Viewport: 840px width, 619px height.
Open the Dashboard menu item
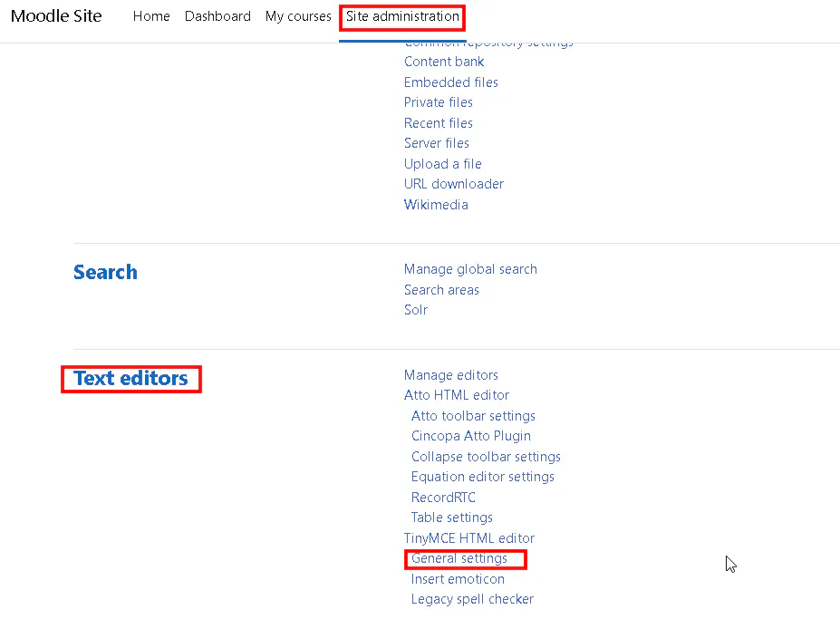point(217,16)
